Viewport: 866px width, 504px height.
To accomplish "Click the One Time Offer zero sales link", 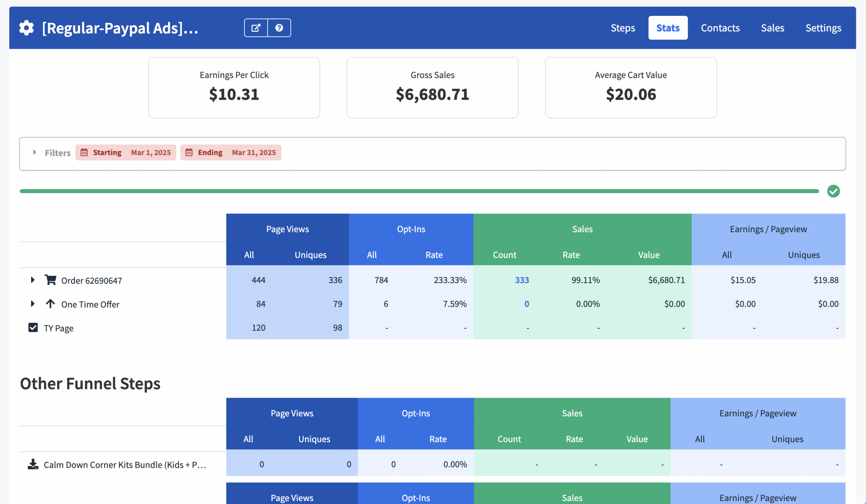I will click(x=526, y=304).
